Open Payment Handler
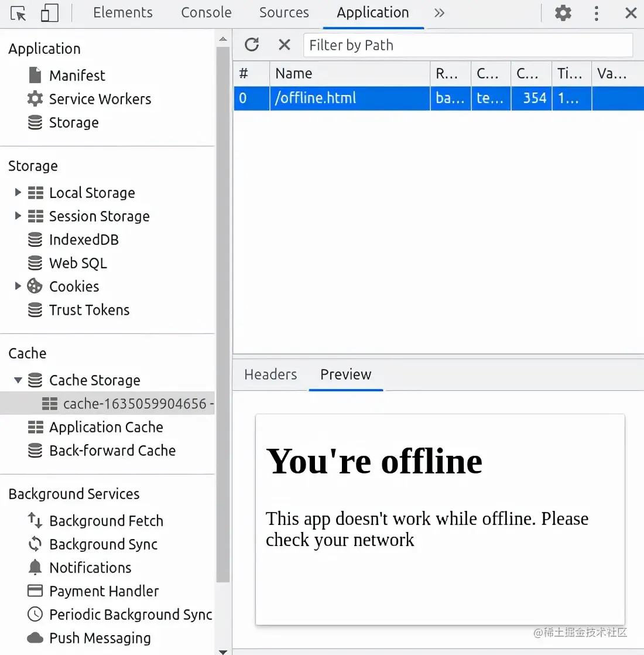 pos(104,591)
